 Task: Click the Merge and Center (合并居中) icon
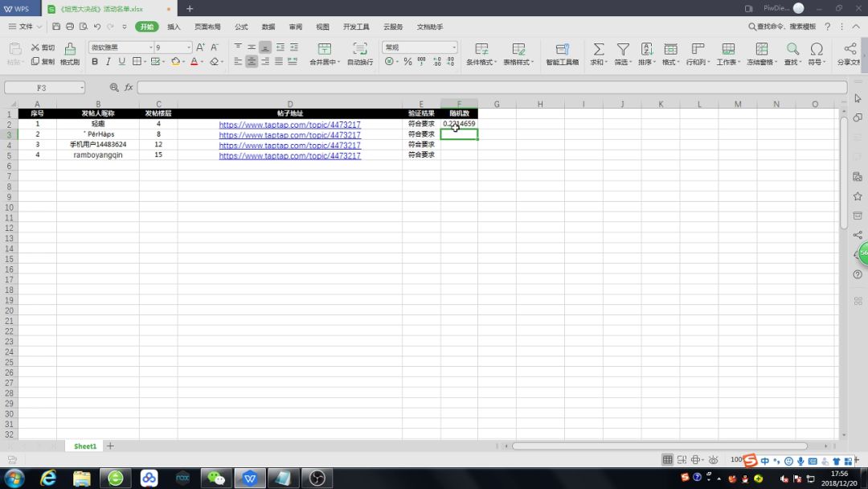click(325, 49)
